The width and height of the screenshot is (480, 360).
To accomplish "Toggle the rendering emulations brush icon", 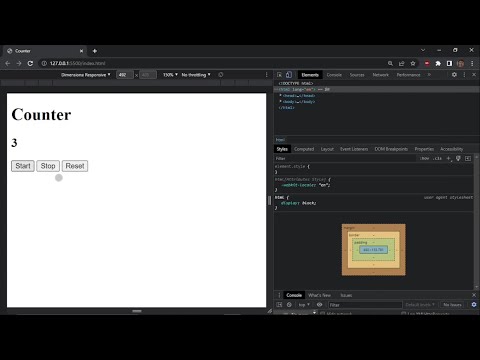I will [458, 159].
